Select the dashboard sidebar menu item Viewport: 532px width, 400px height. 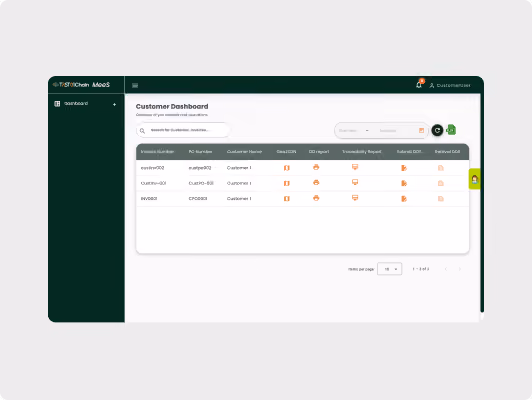(x=86, y=104)
